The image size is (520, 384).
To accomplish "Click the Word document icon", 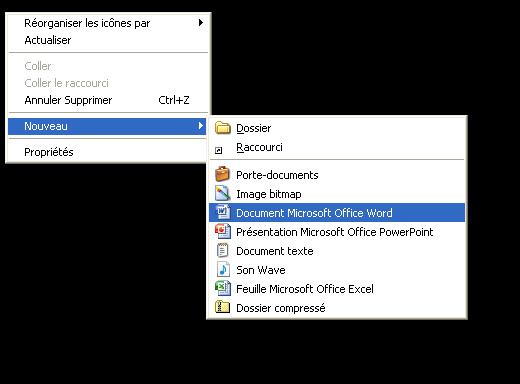I will [x=223, y=212].
